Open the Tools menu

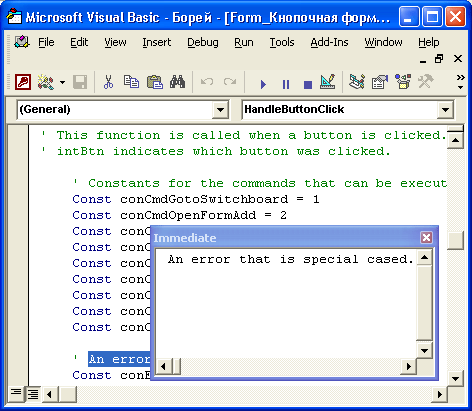pos(282,43)
